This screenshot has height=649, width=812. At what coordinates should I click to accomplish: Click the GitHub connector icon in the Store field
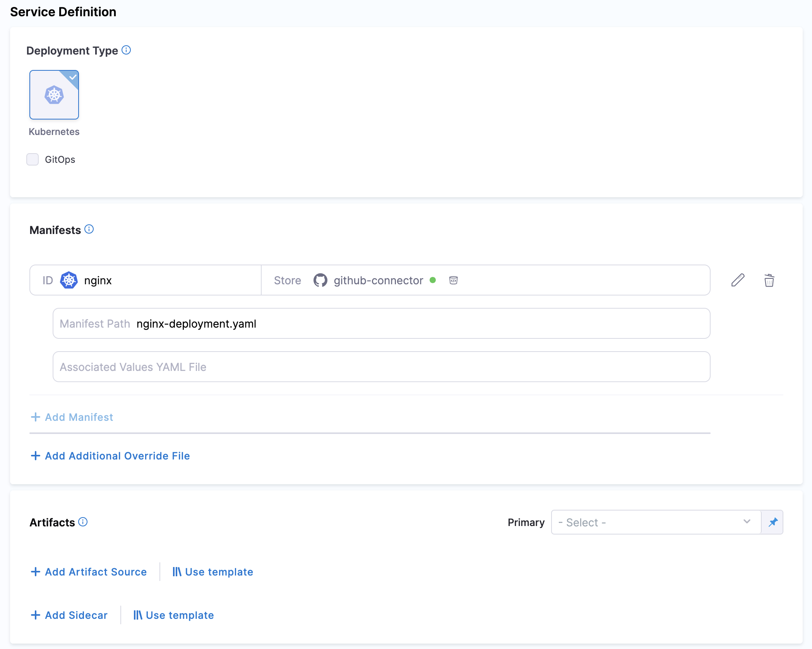click(320, 280)
